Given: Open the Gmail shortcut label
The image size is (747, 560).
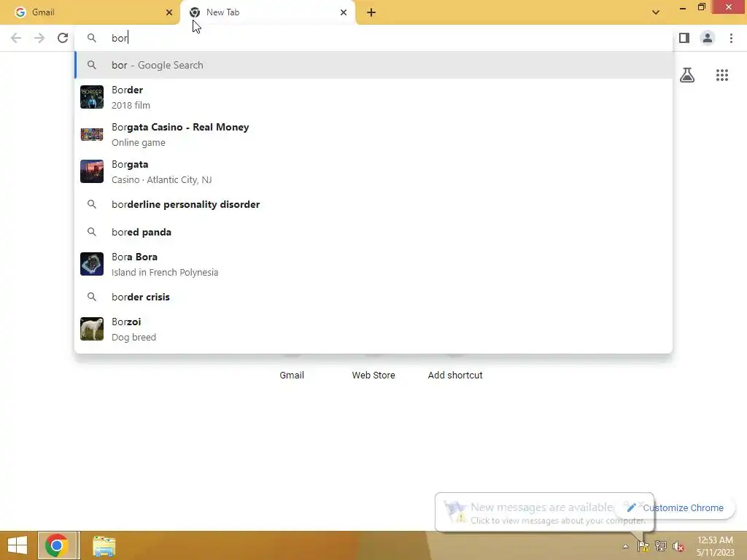Looking at the screenshot, I should tap(292, 376).
